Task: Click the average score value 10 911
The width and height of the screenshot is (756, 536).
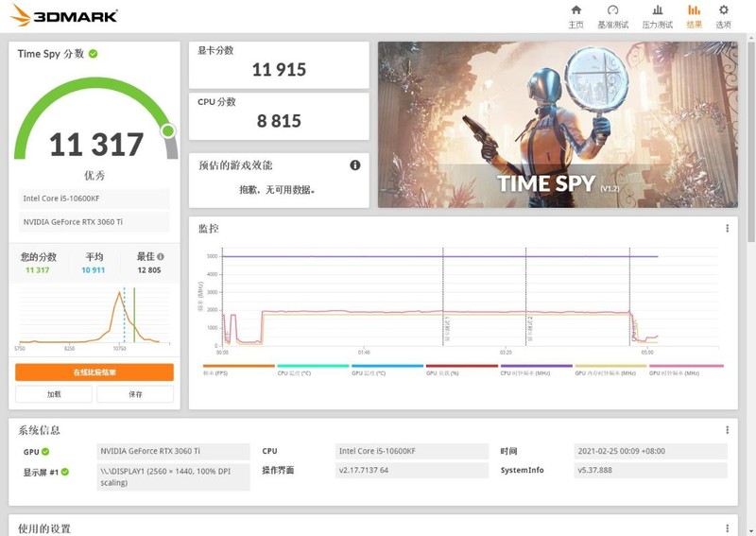Action: coord(93,270)
